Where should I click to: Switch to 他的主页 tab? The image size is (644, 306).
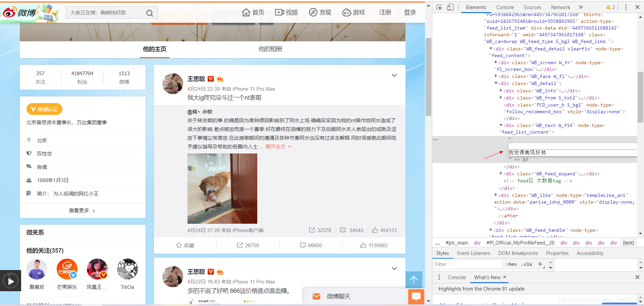click(155, 49)
